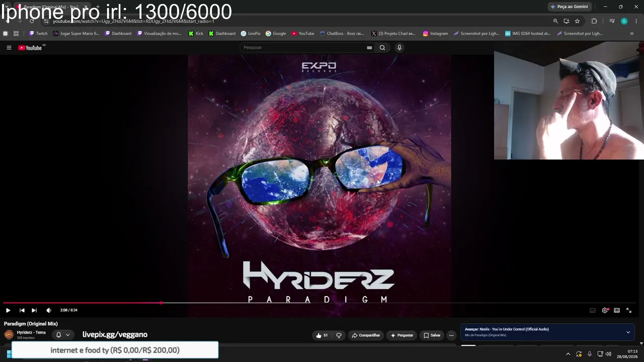Reload the page with the refresh icon

32,21
